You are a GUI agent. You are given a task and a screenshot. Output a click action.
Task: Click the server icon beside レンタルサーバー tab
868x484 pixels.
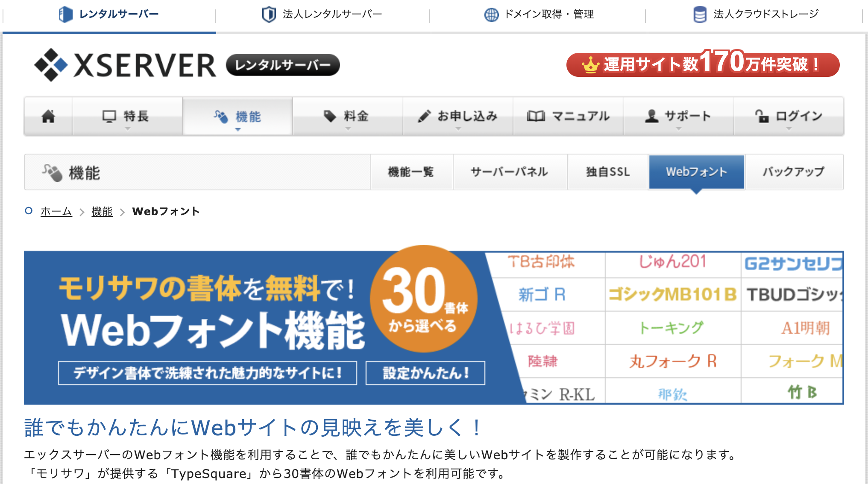click(x=65, y=14)
